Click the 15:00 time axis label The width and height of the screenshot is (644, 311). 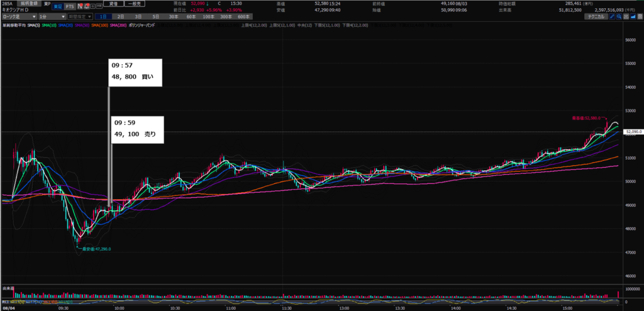point(567,308)
